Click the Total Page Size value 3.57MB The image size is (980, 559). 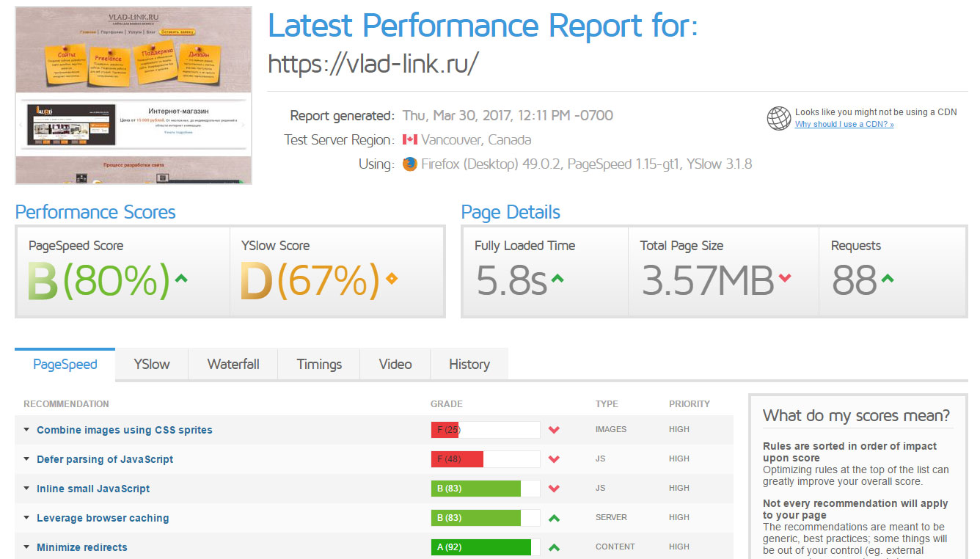[708, 281]
